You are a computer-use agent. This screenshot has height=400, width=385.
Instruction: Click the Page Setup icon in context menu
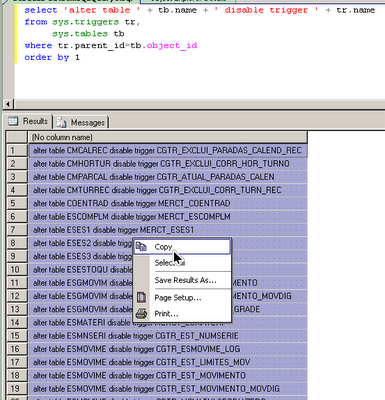(142, 297)
